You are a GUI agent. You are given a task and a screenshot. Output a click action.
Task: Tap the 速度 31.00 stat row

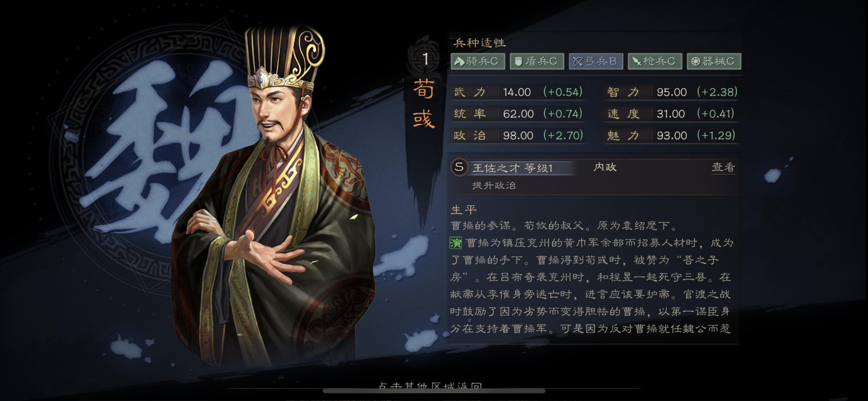coord(672,114)
